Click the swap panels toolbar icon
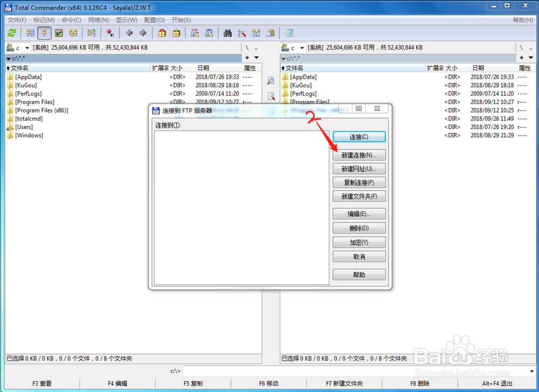The image size is (539, 392). (x=92, y=33)
